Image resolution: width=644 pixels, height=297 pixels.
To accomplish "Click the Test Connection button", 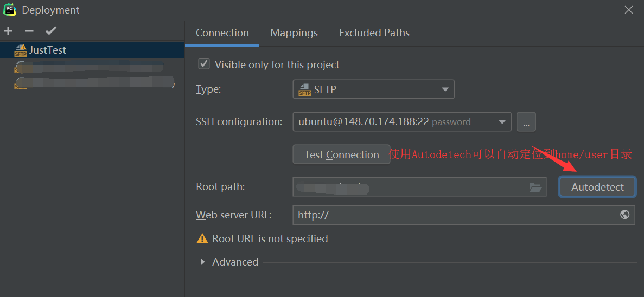I will point(341,154).
